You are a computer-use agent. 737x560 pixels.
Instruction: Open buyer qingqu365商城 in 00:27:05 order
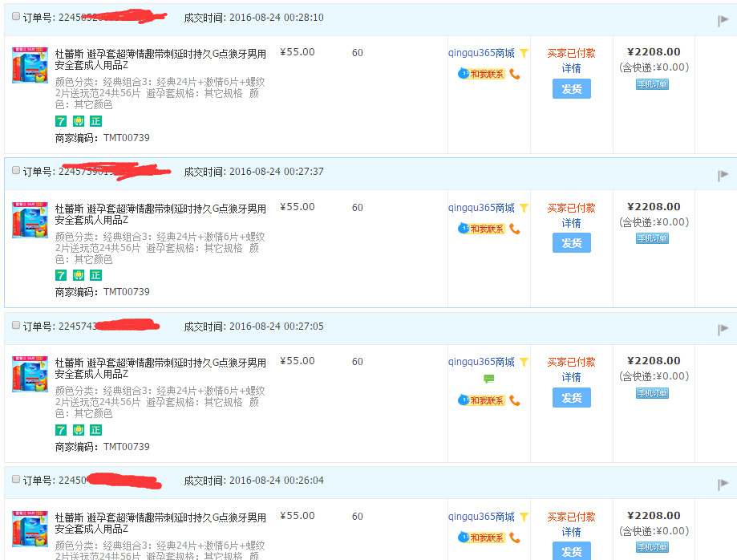[x=481, y=362]
